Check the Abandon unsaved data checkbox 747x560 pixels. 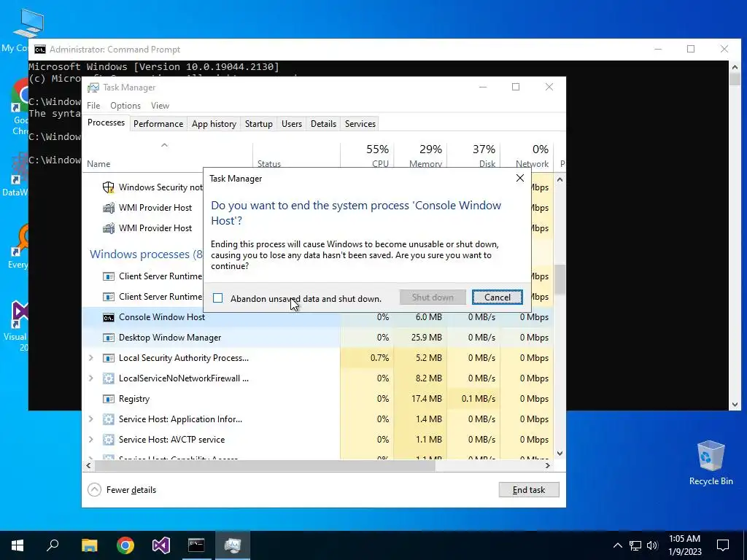[217, 298]
